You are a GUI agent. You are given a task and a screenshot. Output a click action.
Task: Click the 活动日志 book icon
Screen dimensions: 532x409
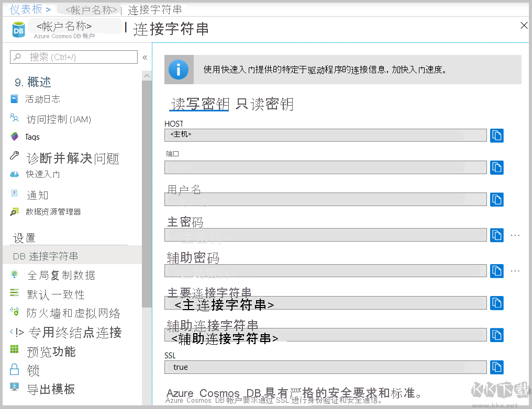pos(14,99)
